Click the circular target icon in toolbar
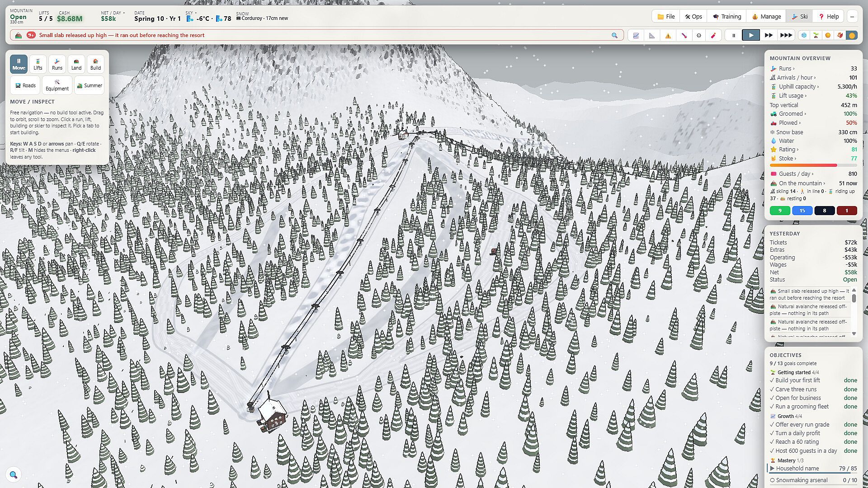The width and height of the screenshot is (868, 488). click(699, 35)
